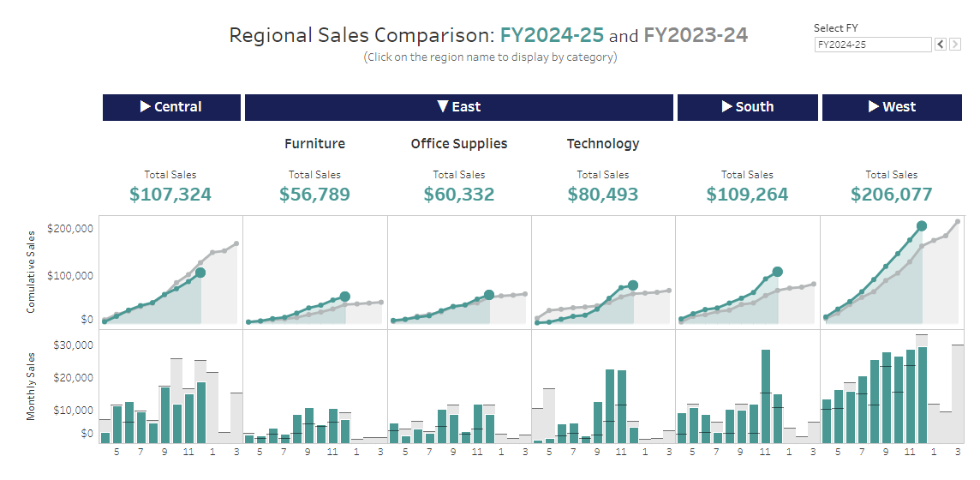Click the next fiscal year arrow
Screen dimensions: 980x480
954,45
